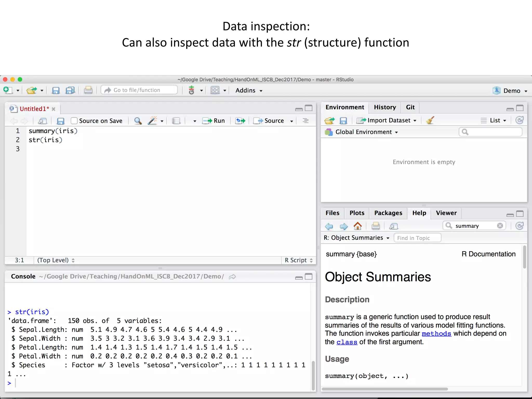Click Load workspace icon in Environment pane
Screen dimensions: 532x399
pos(329,121)
